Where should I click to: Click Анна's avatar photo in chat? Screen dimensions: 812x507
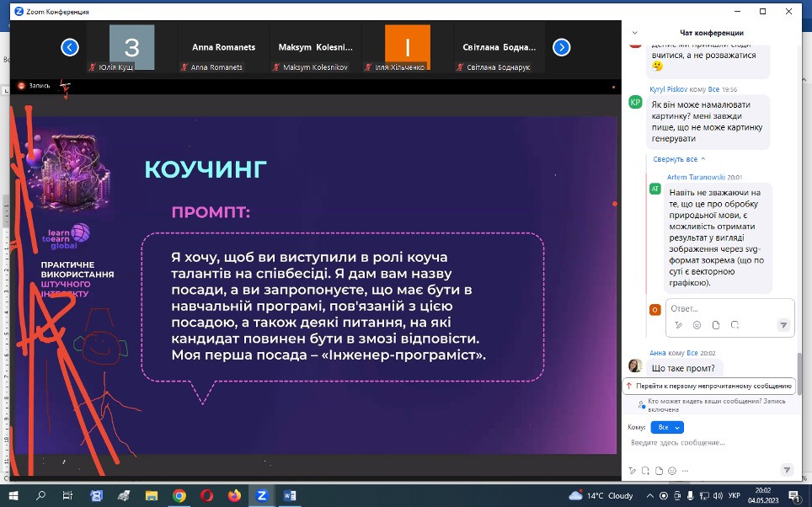[635, 366]
